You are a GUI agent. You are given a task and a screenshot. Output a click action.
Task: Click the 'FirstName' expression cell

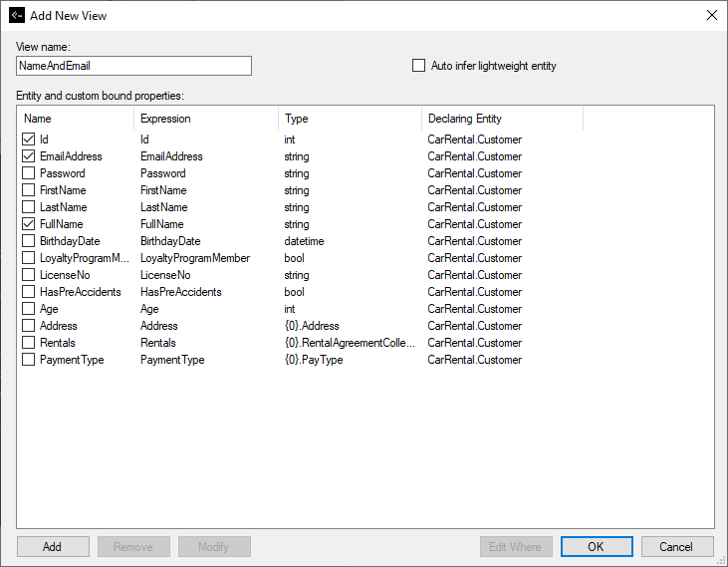coord(163,190)
